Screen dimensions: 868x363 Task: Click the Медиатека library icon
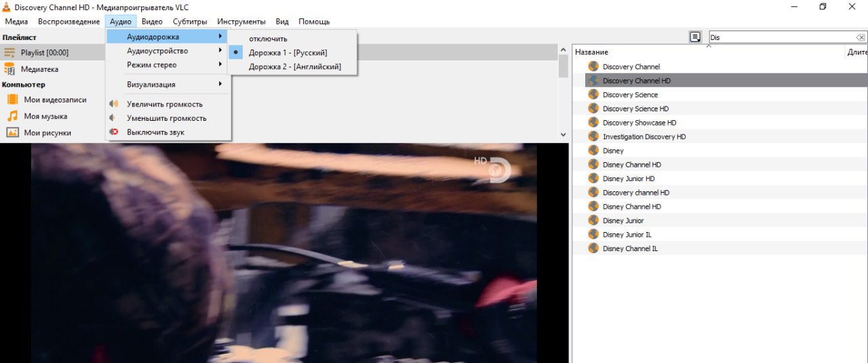[9, 69]
